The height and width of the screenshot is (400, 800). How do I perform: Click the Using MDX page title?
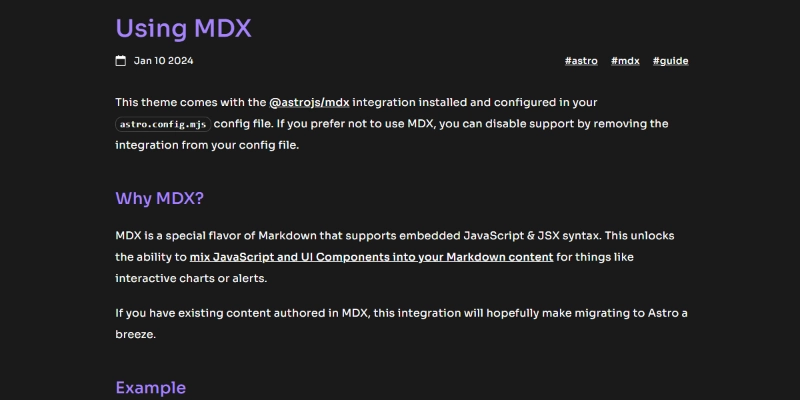(184, 28)
